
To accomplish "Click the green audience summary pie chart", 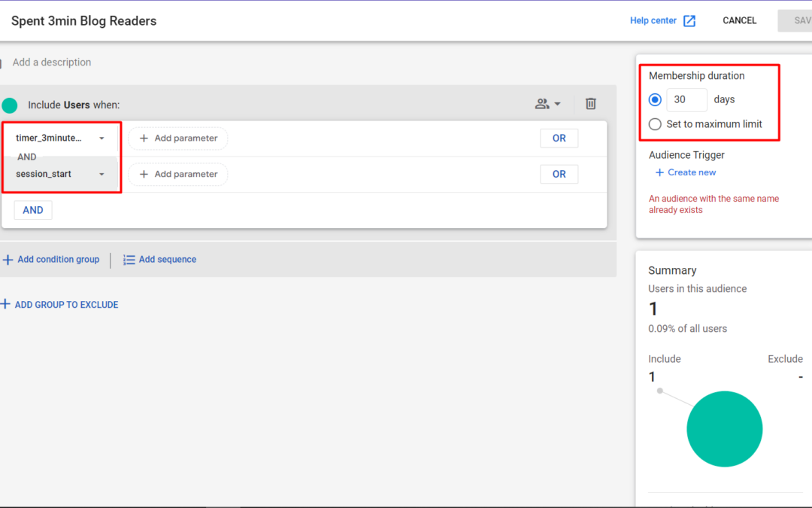I will (x=724, y=429).
